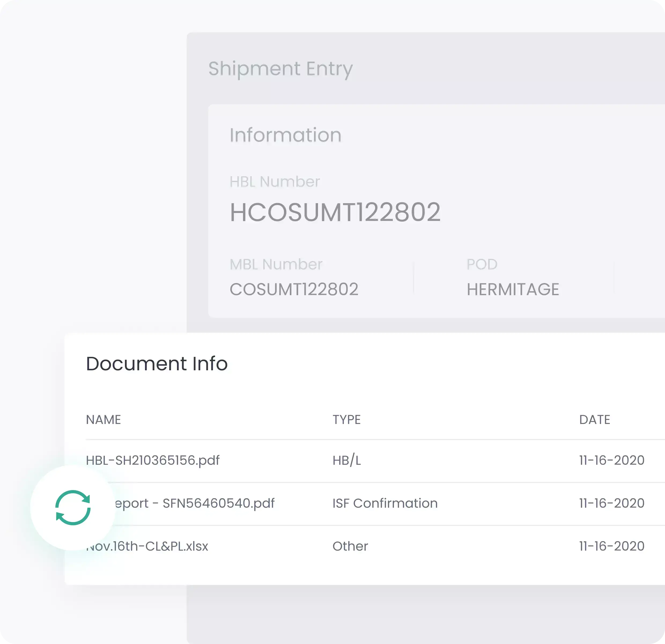Click the green sync refresh icon
This screenshot has width=665, height=644.
(x=73, y=507)
